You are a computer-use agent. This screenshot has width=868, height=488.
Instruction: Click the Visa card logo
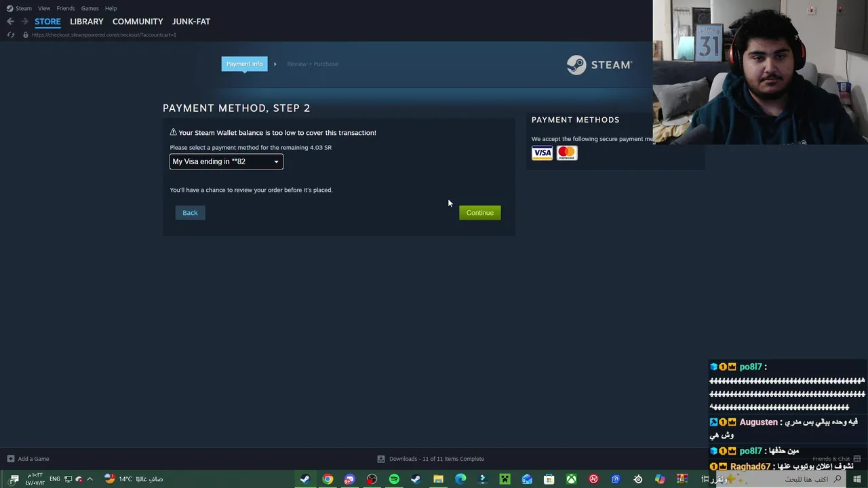542,153
